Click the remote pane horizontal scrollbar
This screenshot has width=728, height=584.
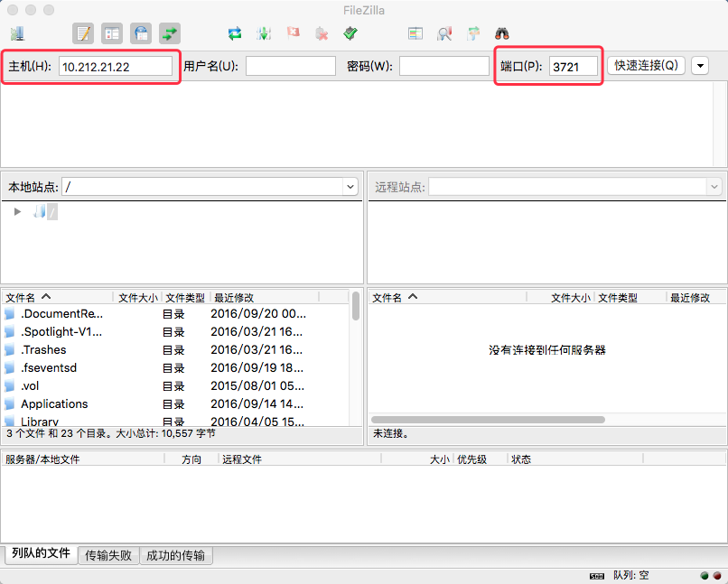(489, 420)
